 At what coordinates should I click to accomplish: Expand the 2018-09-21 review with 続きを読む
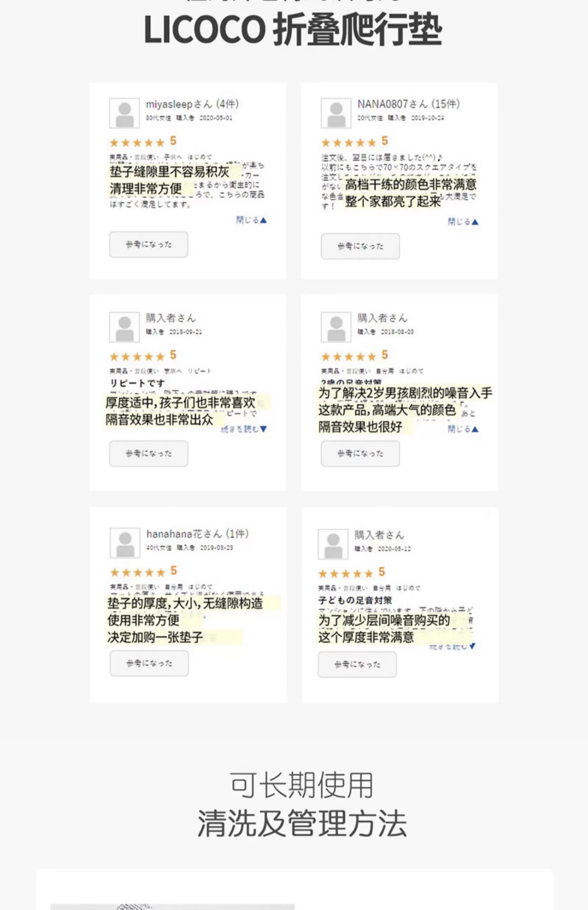244,429
